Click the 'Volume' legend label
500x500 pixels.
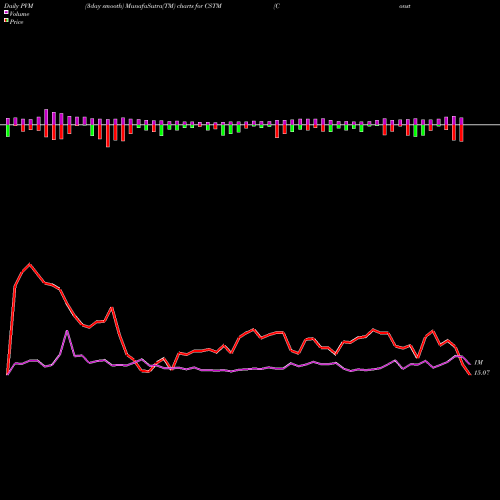[x=19, y=14]
